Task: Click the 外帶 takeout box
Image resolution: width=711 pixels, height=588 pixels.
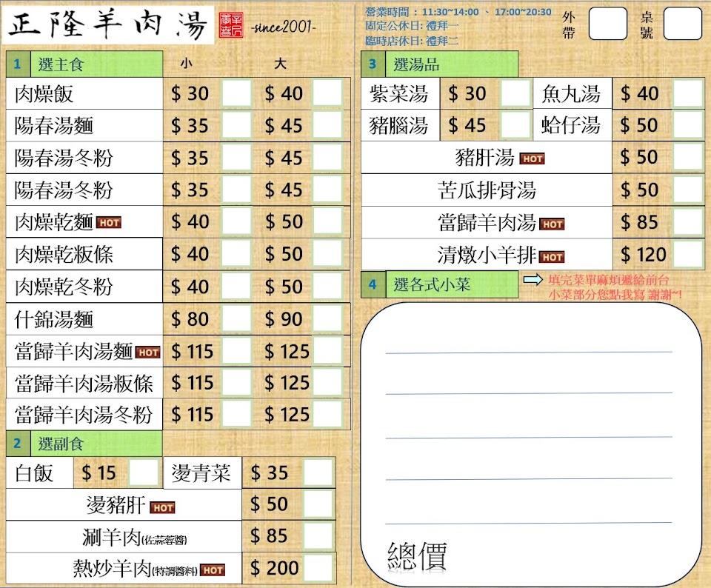Action: pos(607,24)
